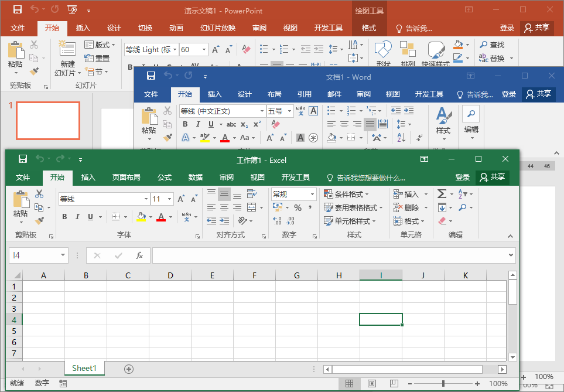This screenshot has width=564, height=392.
Task: Apply Excel red font color
Action: pyautogui.click(x=161, y=217)
